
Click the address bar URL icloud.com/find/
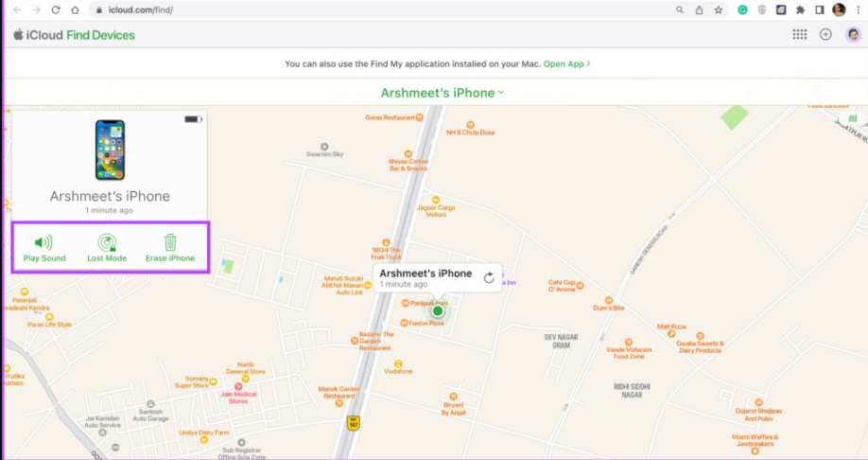[x=141, y=10]
